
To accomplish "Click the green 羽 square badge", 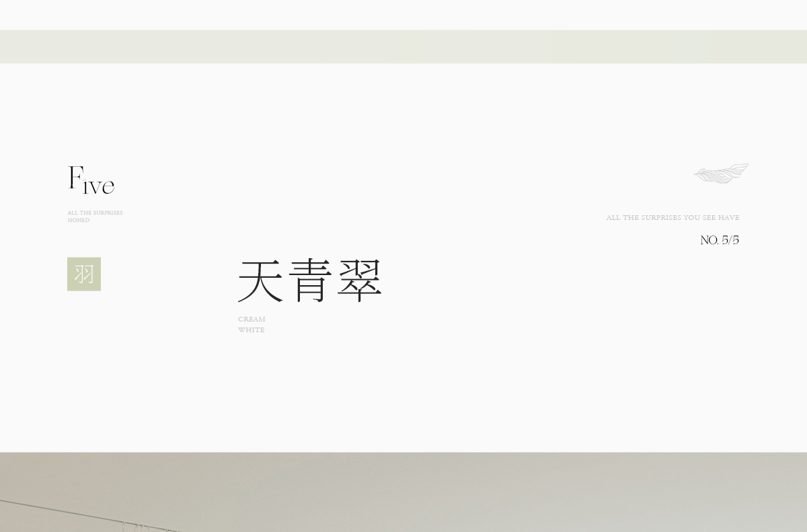I will [84, 274].
